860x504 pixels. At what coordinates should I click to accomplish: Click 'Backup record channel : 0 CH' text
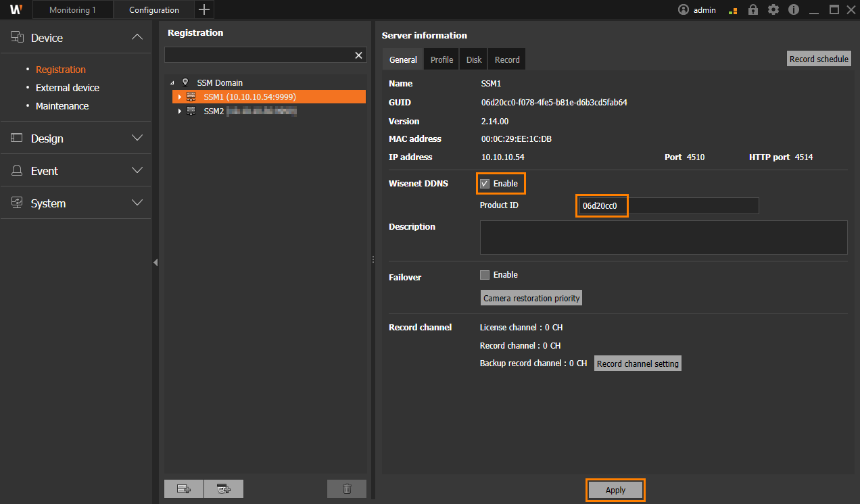pyautogui.click(x=533, y=363)
